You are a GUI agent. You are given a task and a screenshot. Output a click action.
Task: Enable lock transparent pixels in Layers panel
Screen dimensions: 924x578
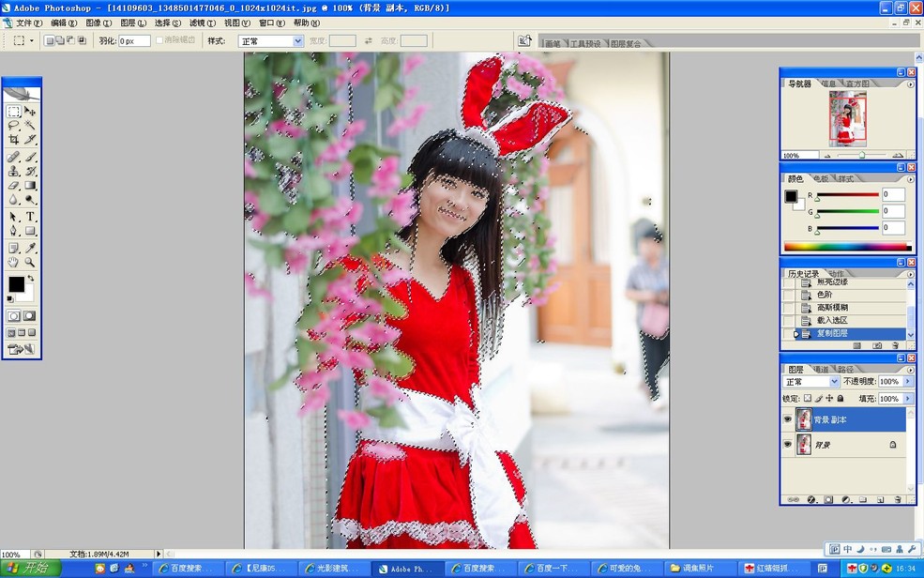[x=809, y=398]
